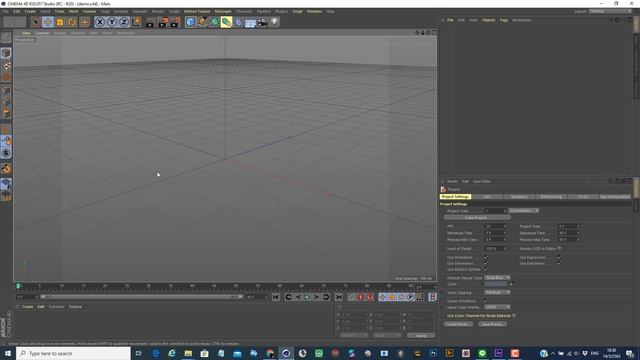Switch to Info tab in attributes
Viewport: 640px width, 360px height.
point(487,197)
